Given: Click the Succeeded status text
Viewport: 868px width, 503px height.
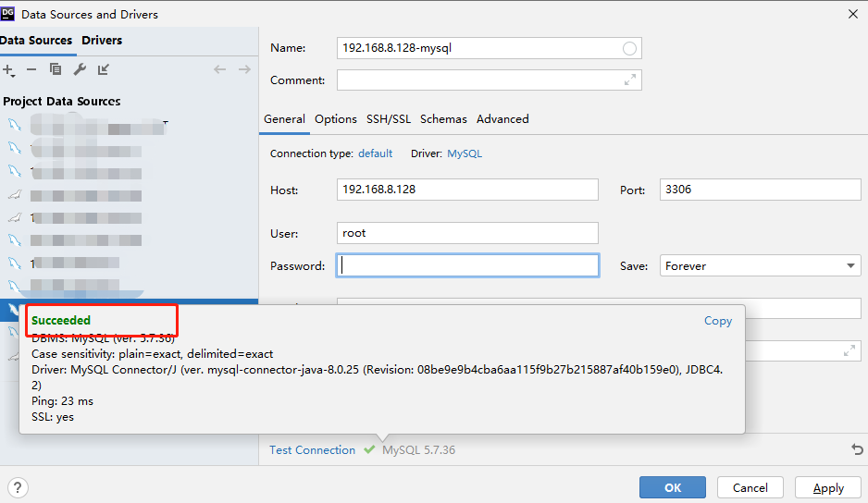Looking at the screenshot, I should click(61, 321).
